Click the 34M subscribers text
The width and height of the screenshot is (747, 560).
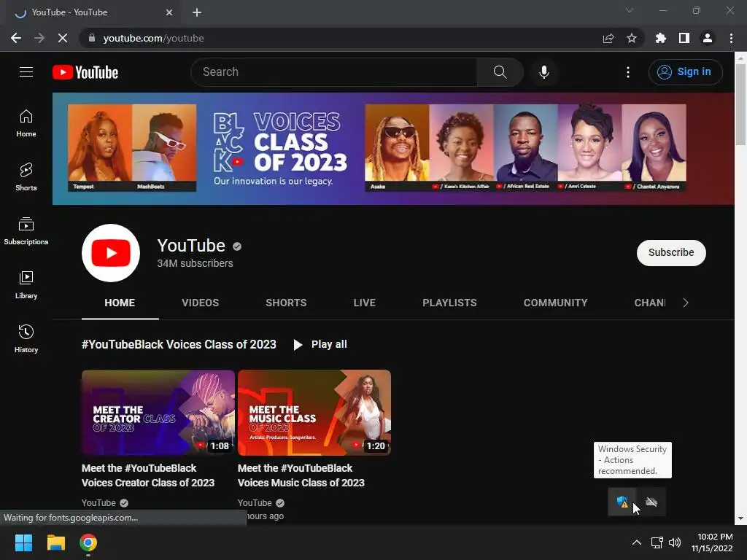tap(195, 263)
